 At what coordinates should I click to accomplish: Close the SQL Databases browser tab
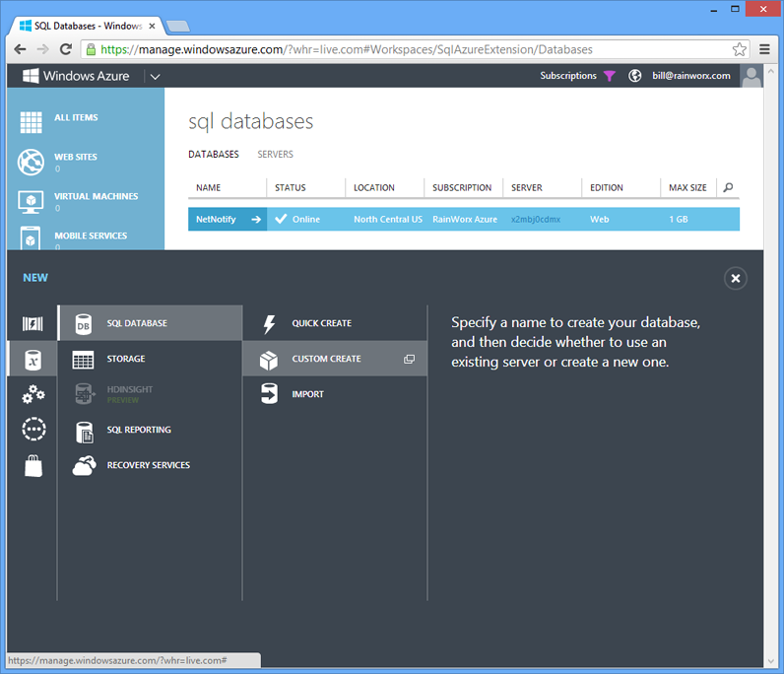coord(152,26)
